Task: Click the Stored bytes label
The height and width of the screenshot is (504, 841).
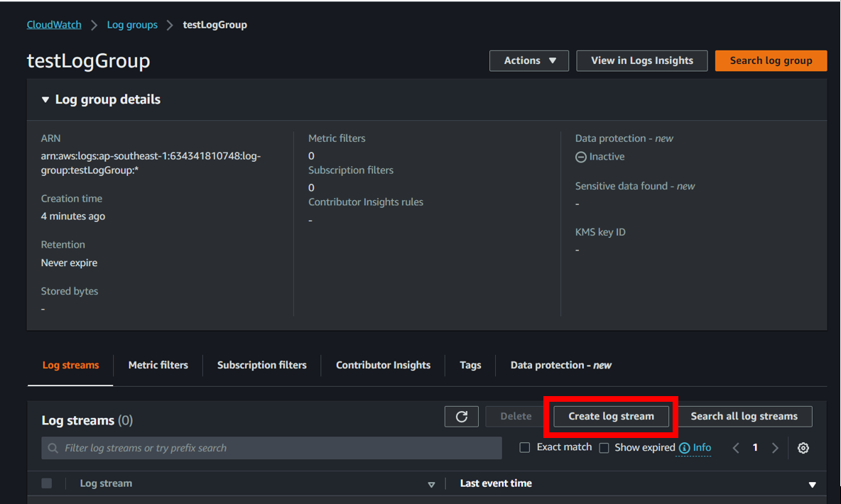Action: click(x=69, y=291)
